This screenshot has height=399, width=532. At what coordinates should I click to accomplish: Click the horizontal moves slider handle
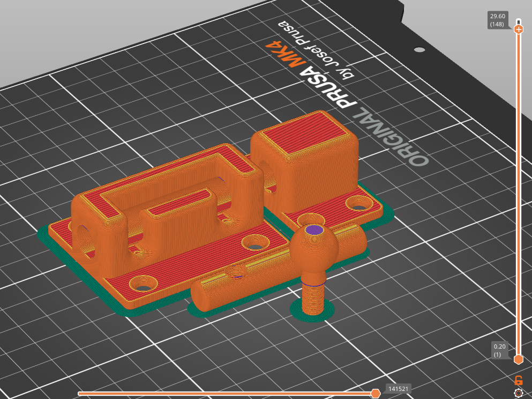377,392
